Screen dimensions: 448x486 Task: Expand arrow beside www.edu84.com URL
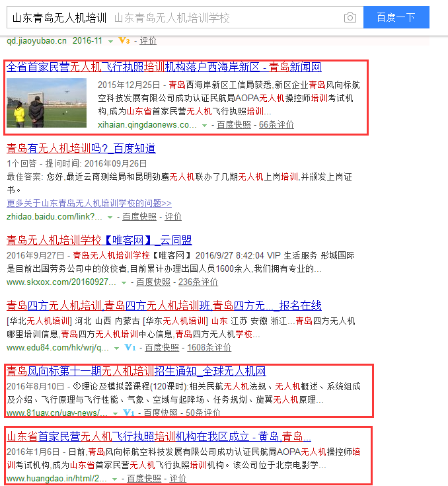pyautogui.click(x=116, y=348)
